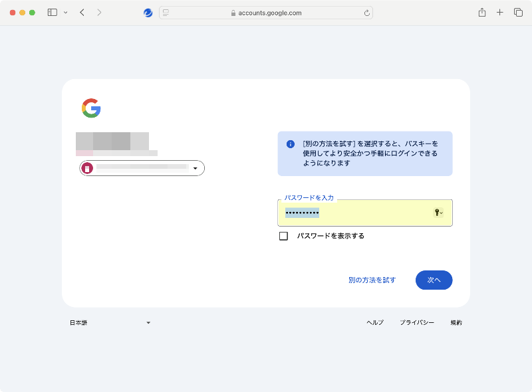The height and width of the screenshot is (392, 532).
Task: Show the tab overview icon
Action: [x=518, y=13]
